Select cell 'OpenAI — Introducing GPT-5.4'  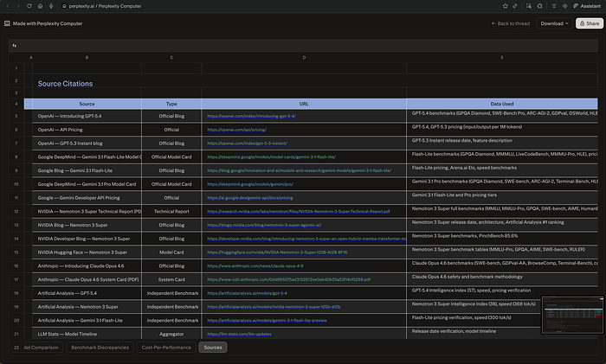pyautogui.click(x=87, y=116)
